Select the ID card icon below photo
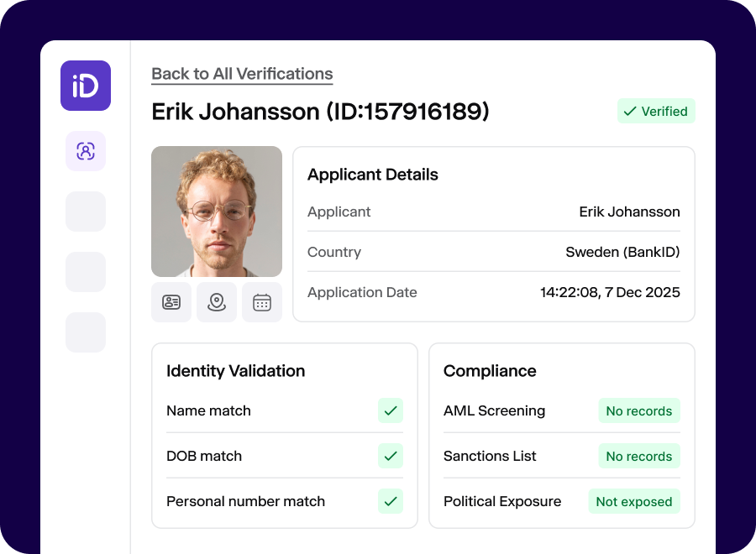 tap(171, 302)
